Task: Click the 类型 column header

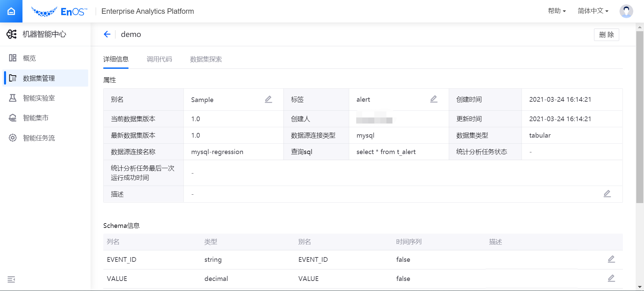Action: click(211, 242)
